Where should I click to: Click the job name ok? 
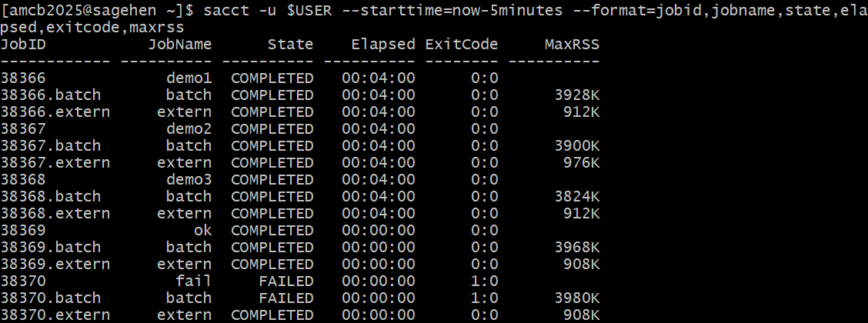coord(202,230)
